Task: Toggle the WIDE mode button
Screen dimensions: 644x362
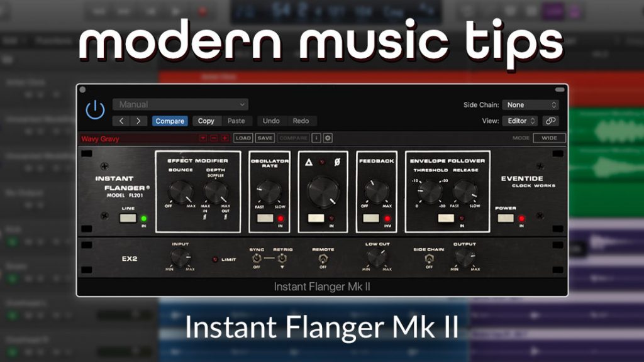Action: (549, 138)
